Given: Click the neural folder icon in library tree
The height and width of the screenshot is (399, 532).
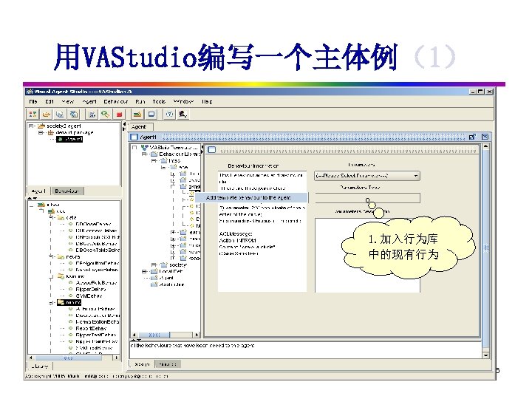Looking at the screenshot, I should pyautogui.click(x=61, y=257).
